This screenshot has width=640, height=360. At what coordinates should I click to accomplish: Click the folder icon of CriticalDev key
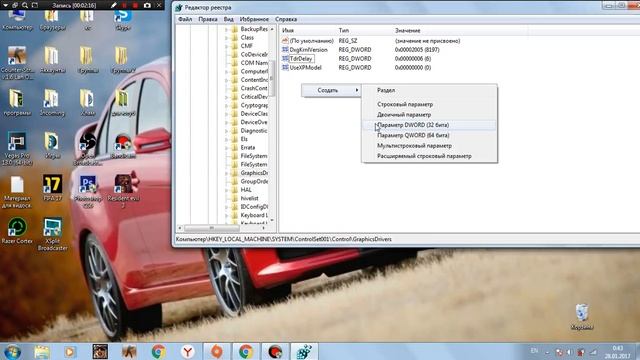[x=234, y=97]
